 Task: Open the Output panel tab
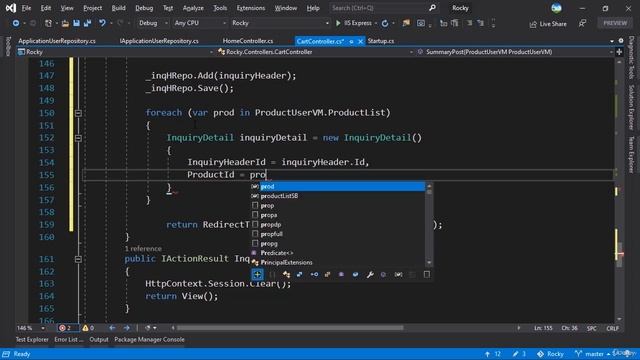[x=99, y=340]
